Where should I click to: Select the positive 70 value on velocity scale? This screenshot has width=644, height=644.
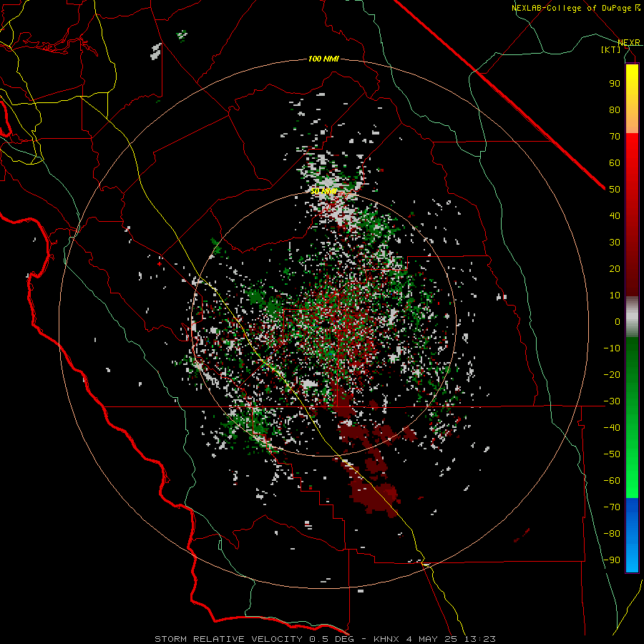(615, 137)
